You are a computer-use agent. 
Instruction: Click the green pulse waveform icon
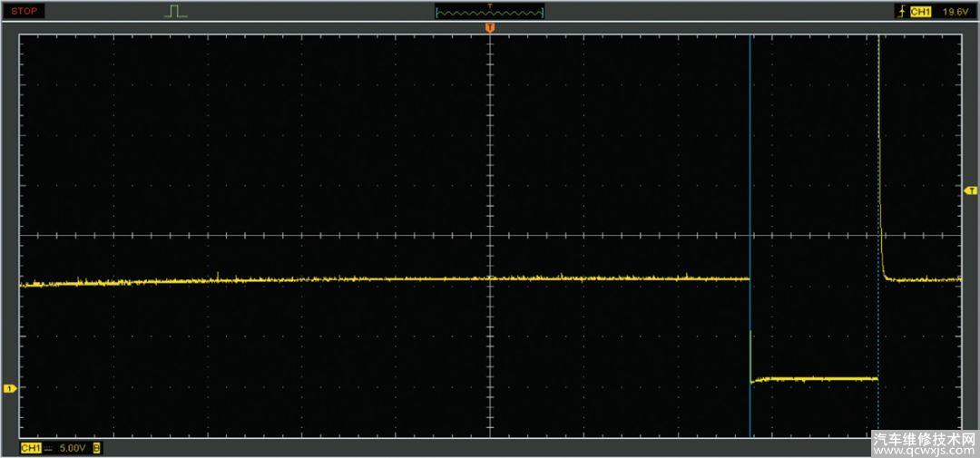click(176, 11)
